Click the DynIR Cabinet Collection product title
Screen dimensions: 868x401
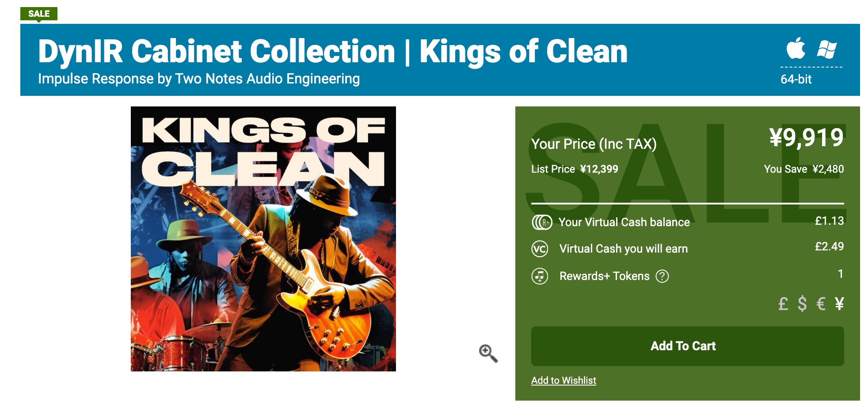coord(332,52)
